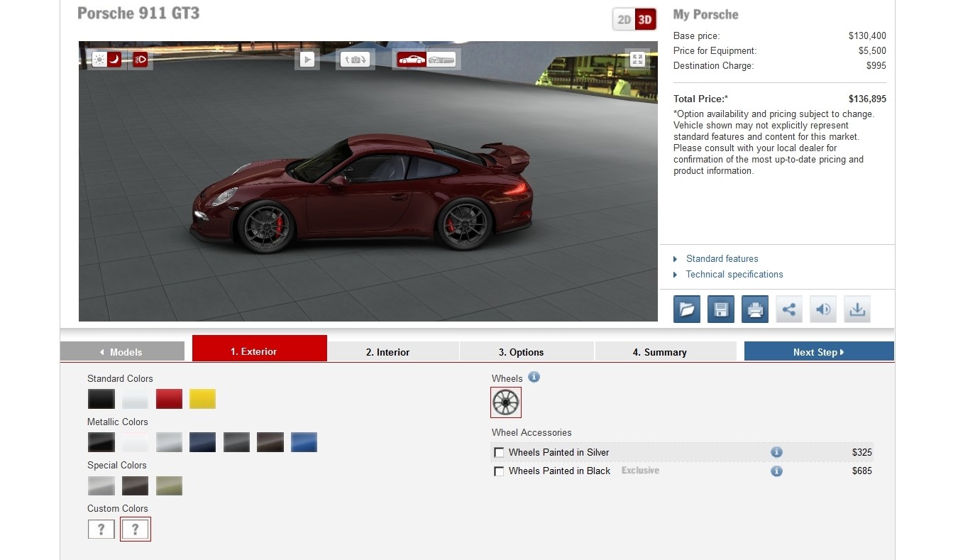The image size is (980, 560).
Task: Expand Standard features
Action: pyautogui.click(x=722, y=259)
